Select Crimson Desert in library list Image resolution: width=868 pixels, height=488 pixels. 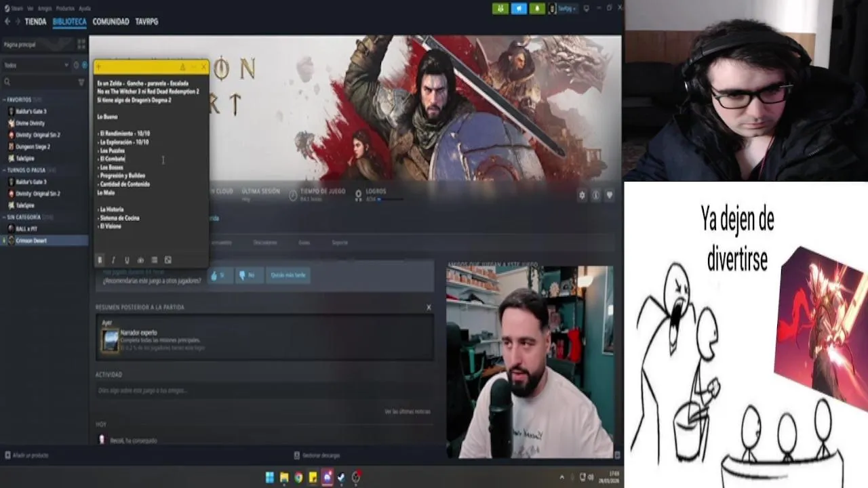click(44, 241)
